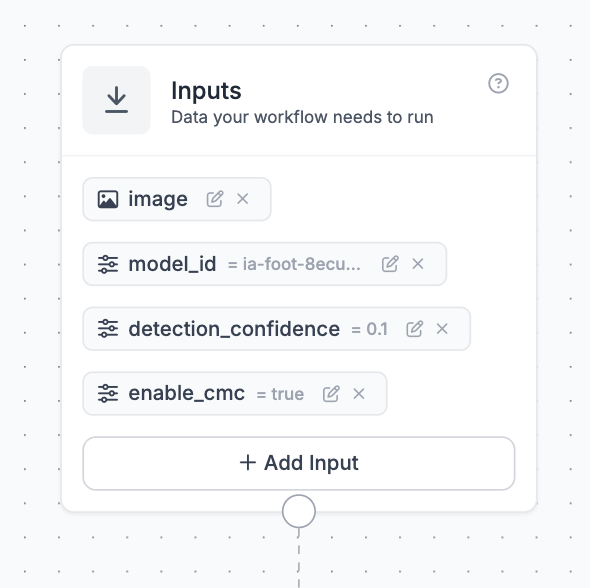Delete the model_id parameter
The height and width of the screenshot is (588, 590).
click(x=418, y=264)
